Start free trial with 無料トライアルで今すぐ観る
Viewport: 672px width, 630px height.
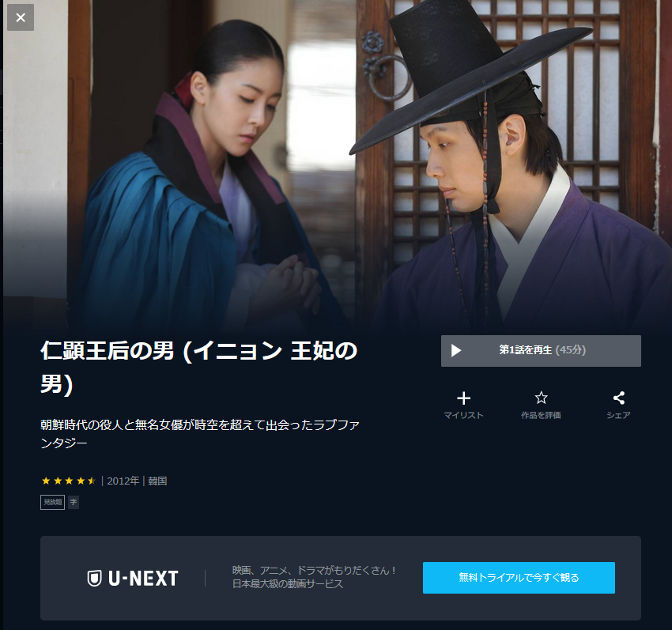(519, 578)
